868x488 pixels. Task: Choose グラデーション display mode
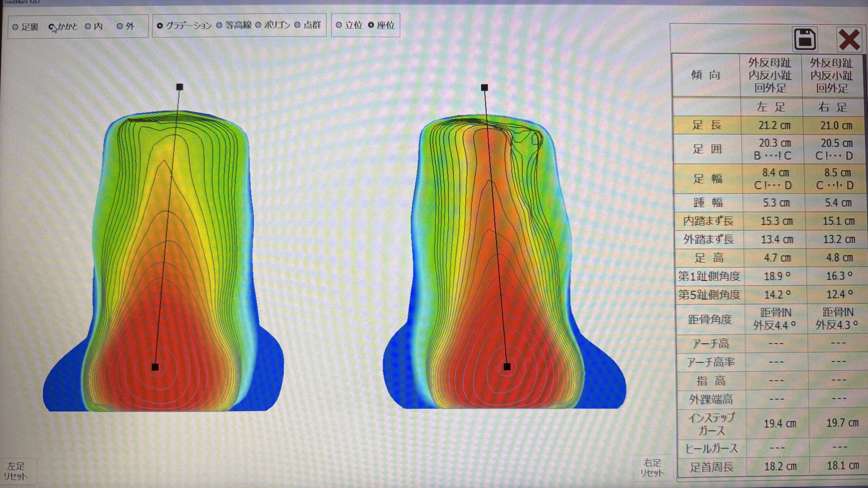160,25
